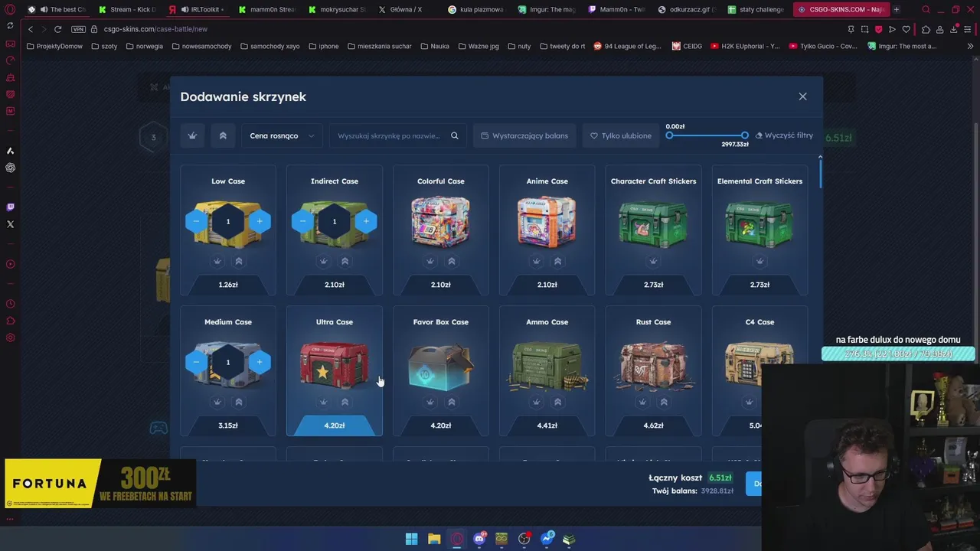This screenshot has height=551, width=980.
Task: Click the crown icon under Ammo Case
Action: tap(537, 402)
